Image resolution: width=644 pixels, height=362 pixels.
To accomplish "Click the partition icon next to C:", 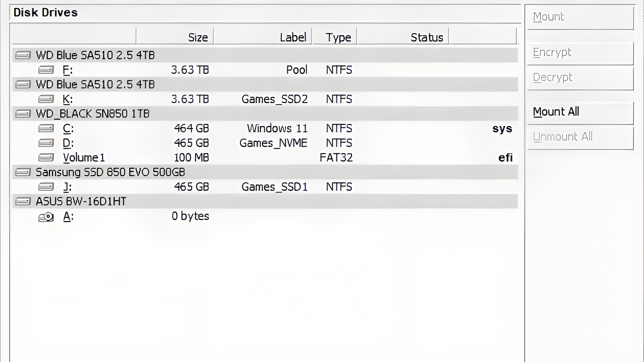I will pyautogui.click(x=46, y=128).
